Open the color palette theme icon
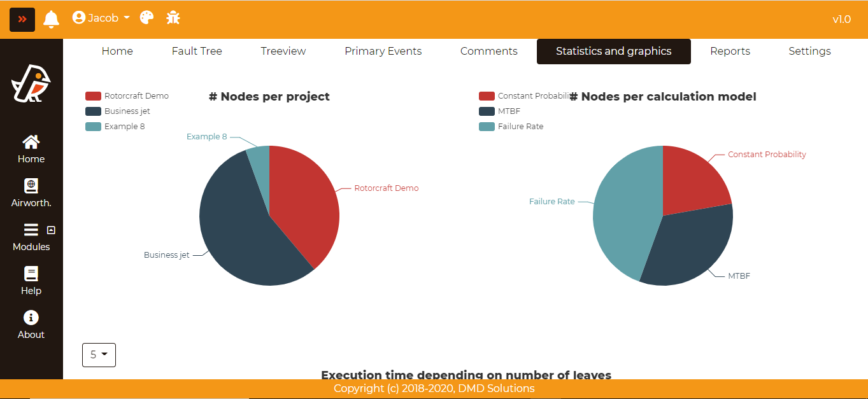Image resolution: width=868 pixels, height=399 pixels. pos(146,18)
